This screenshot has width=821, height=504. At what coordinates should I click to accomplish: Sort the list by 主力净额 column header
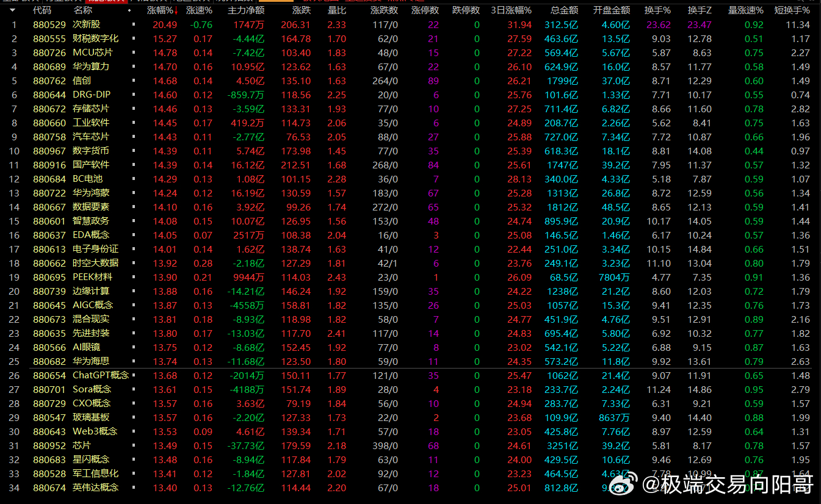[x=246, y=10]
